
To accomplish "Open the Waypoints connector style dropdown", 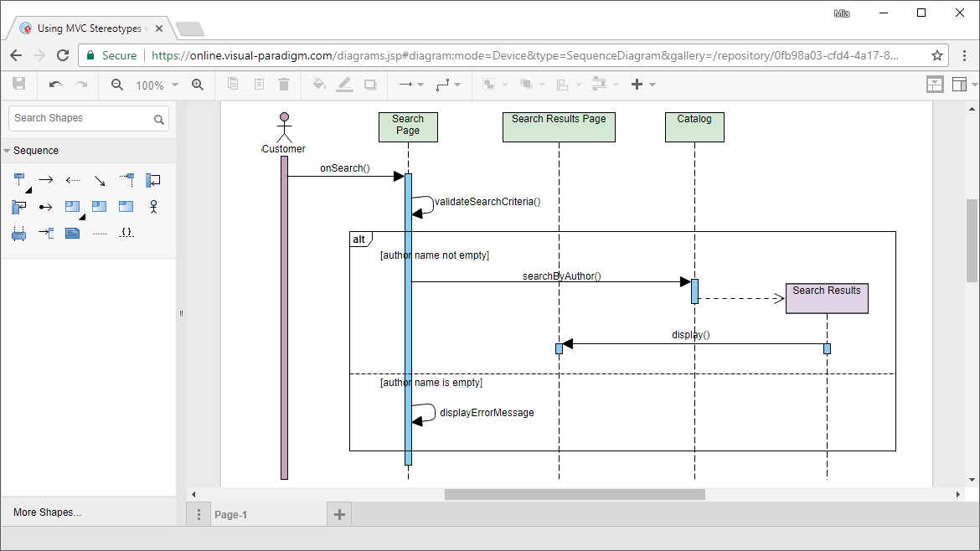I will [448, 85].
